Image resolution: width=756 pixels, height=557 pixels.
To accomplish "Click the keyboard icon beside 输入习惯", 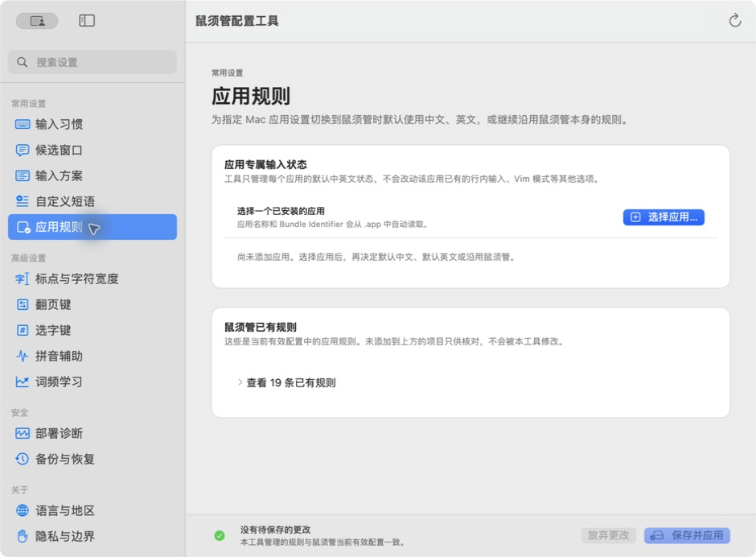I will 23,125.
